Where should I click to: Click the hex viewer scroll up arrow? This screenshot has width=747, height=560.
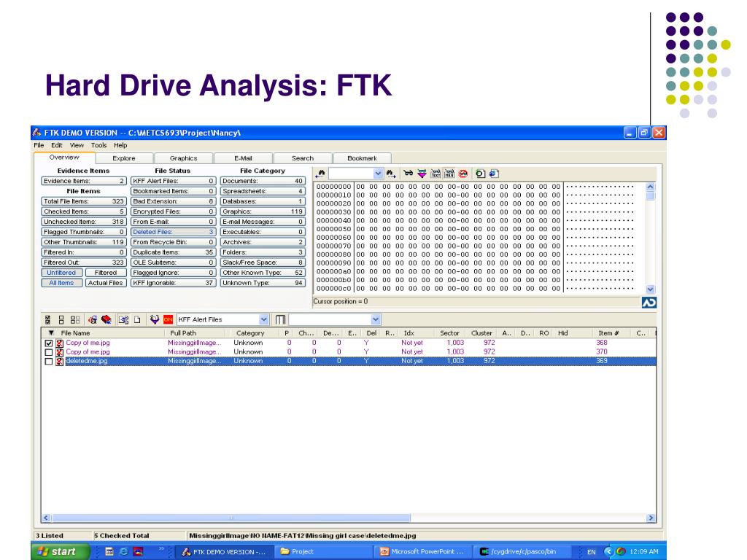tap(650, 187)
